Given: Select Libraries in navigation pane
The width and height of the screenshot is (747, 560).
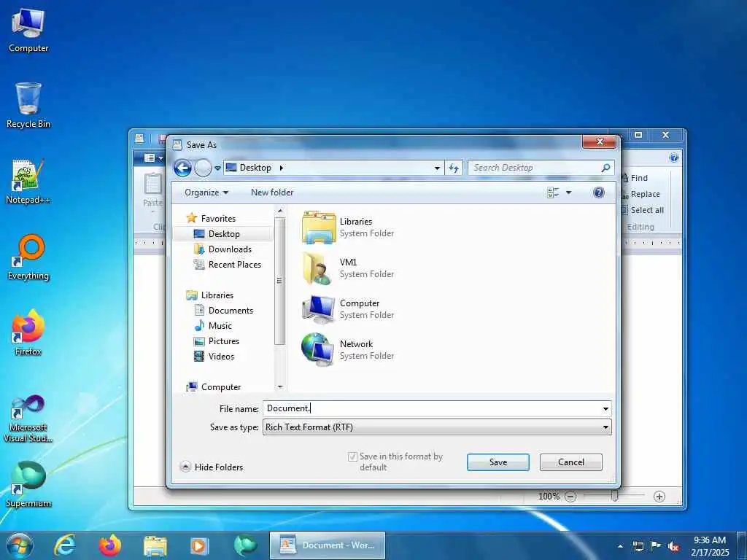Looking at the screenshot, I should pyautogui.click(x=217, y=295).
